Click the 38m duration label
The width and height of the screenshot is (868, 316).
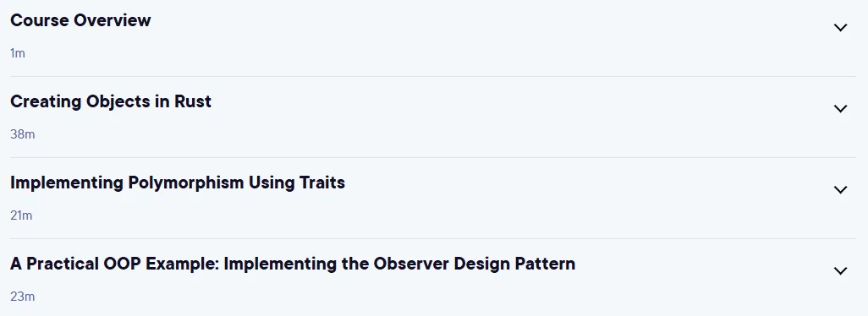pyautogui.click(x=23, y=134)
